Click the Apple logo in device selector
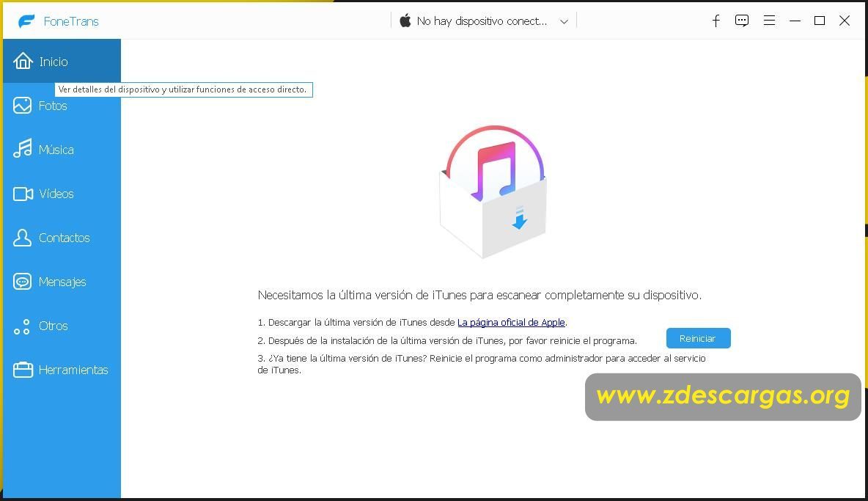This screenshot has height=501, width=868. (x=405, y=21)
